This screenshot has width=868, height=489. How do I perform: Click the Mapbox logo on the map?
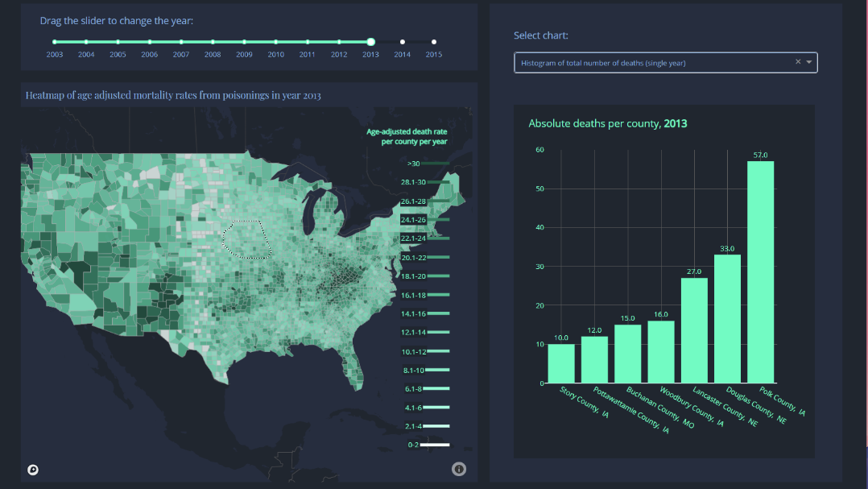(33, 470)
